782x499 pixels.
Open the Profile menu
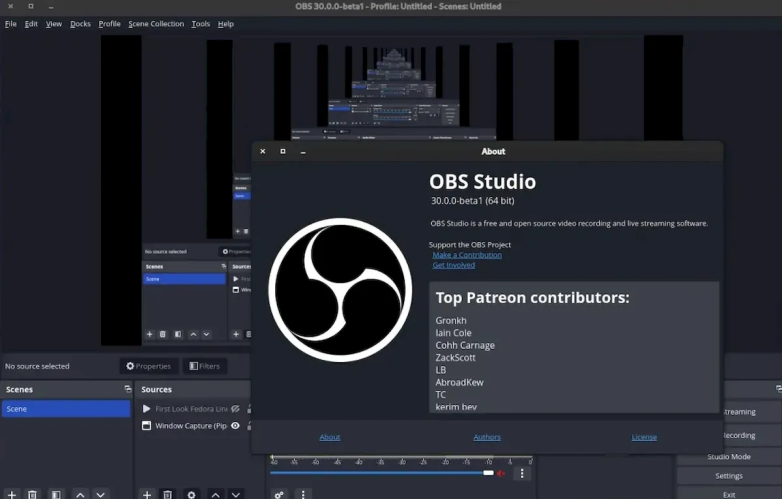109,24
